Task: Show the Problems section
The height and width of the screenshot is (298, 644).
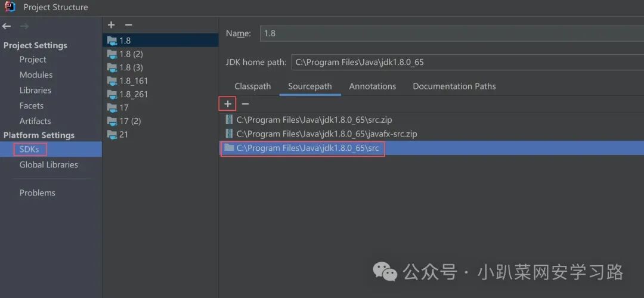Action: [38, 193]
